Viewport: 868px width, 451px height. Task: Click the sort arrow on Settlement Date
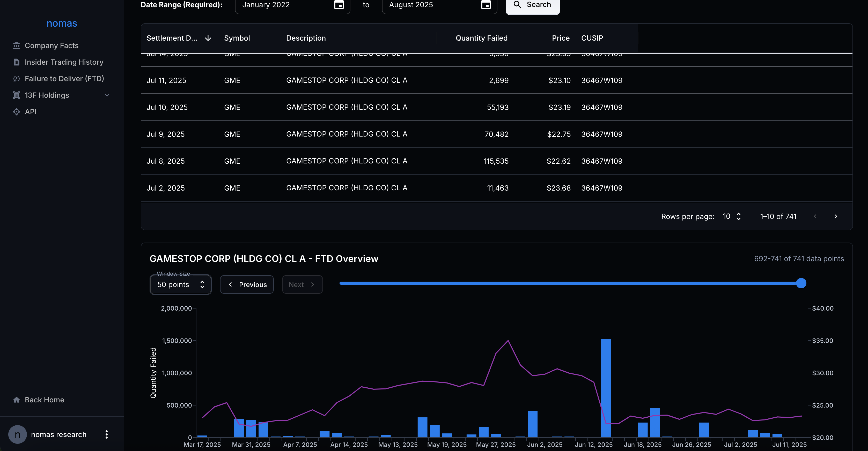(208, 38)
